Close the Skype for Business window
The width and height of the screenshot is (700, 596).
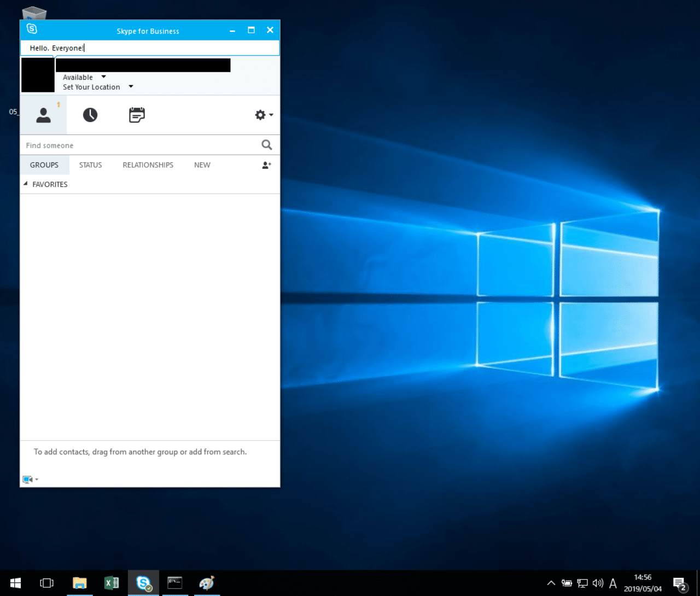coord(270,30)
